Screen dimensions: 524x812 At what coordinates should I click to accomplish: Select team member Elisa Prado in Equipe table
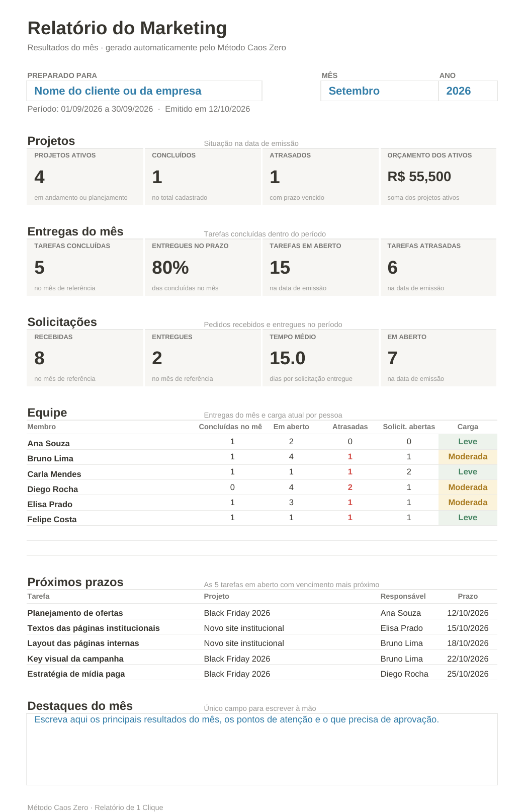(x=50, y=504)
